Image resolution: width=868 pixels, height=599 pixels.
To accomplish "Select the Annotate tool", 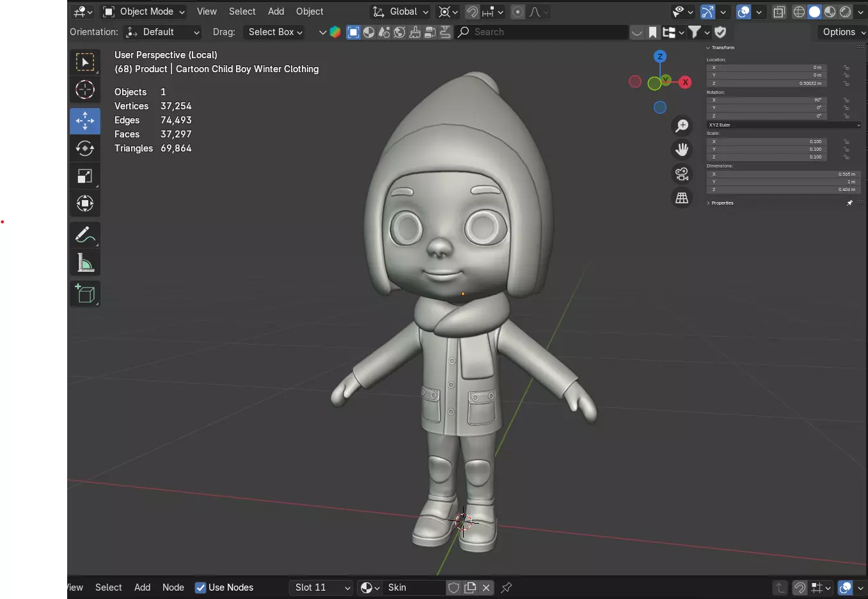I will 85,235.
